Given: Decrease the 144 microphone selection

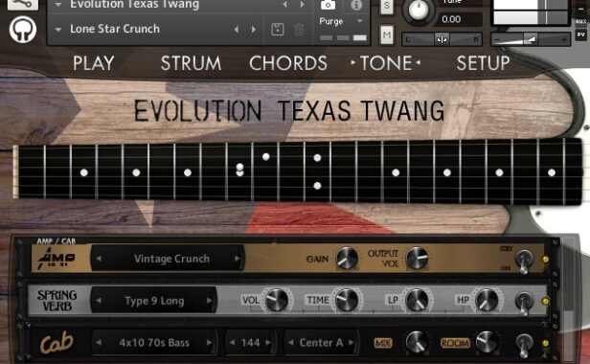Looking at the screenshot, I should click(x=232, y=343).
